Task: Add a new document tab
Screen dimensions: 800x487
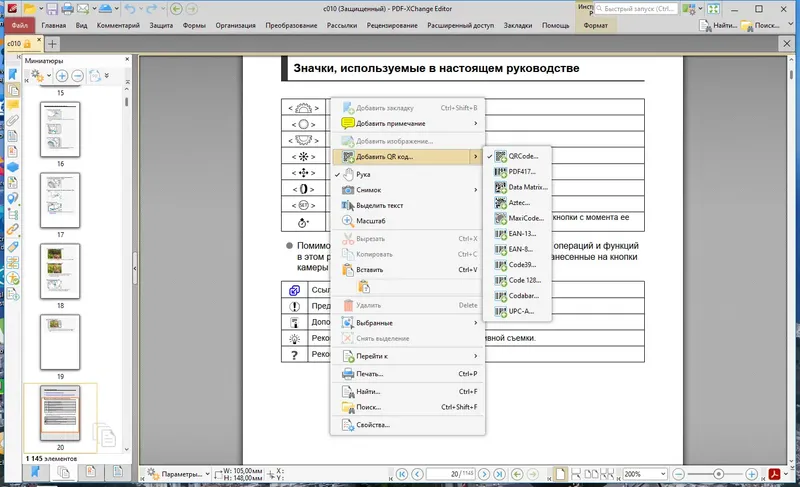Action: coord(52,44)
